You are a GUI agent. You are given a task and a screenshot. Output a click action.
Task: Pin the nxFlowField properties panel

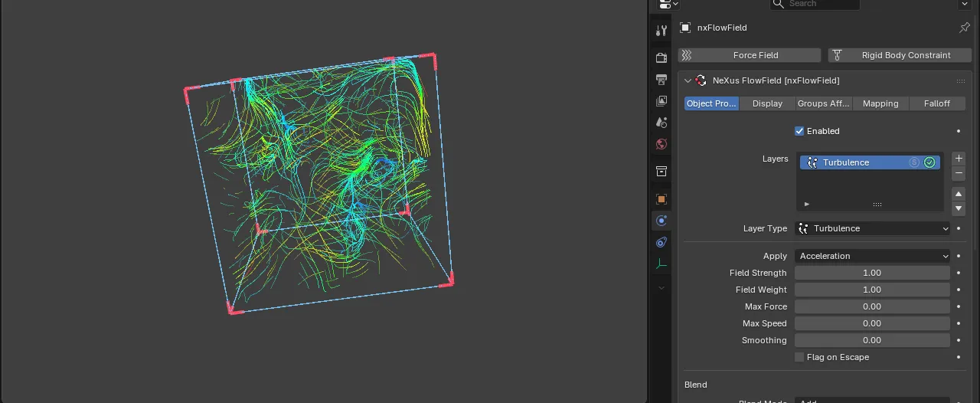pyautogui.click(x=964, y=28)
